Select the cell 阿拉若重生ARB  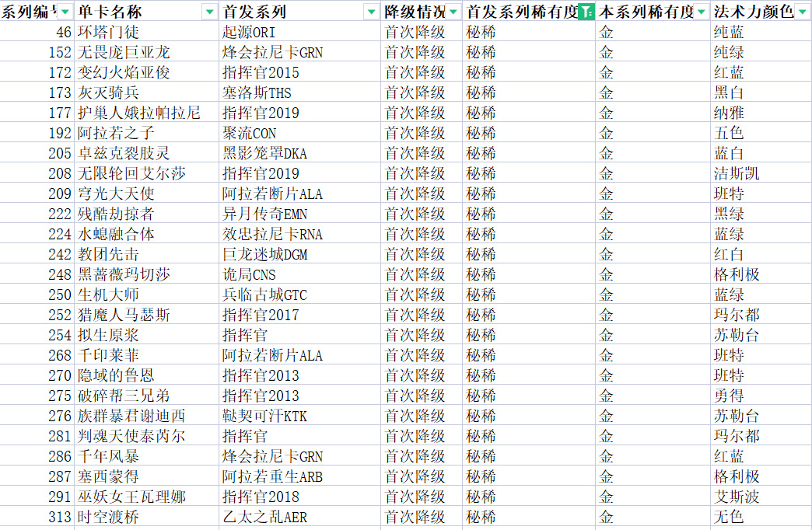tap(300, 476)
